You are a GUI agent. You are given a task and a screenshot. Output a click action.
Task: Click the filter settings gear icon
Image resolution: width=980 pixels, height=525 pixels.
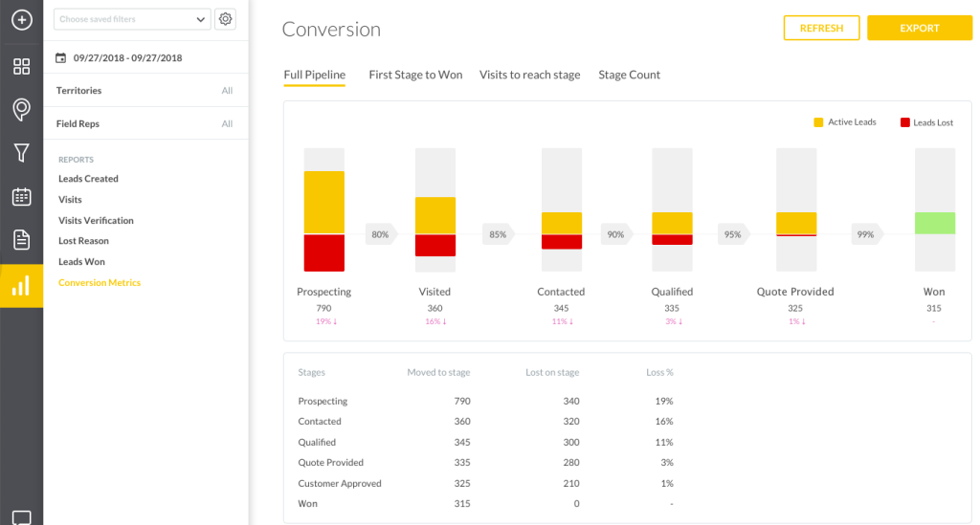226,19
